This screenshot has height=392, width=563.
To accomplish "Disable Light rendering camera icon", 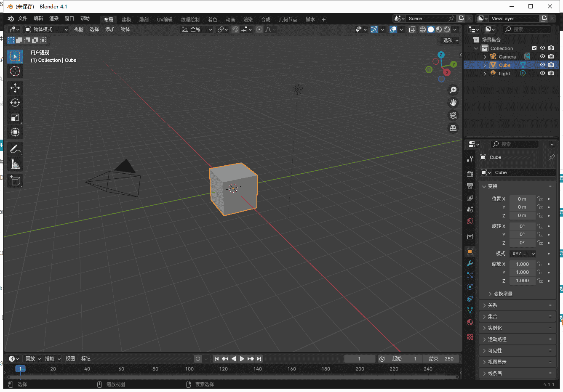I will [551, 73].
